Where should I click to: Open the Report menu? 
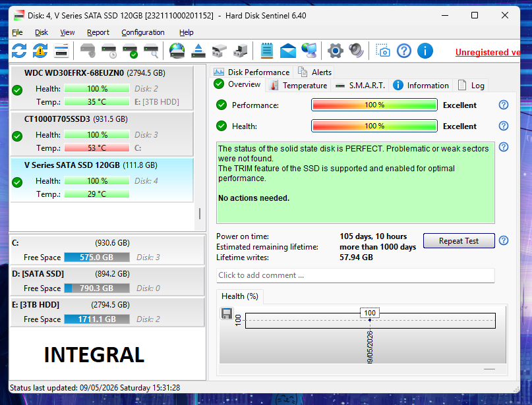click(98, 32)
